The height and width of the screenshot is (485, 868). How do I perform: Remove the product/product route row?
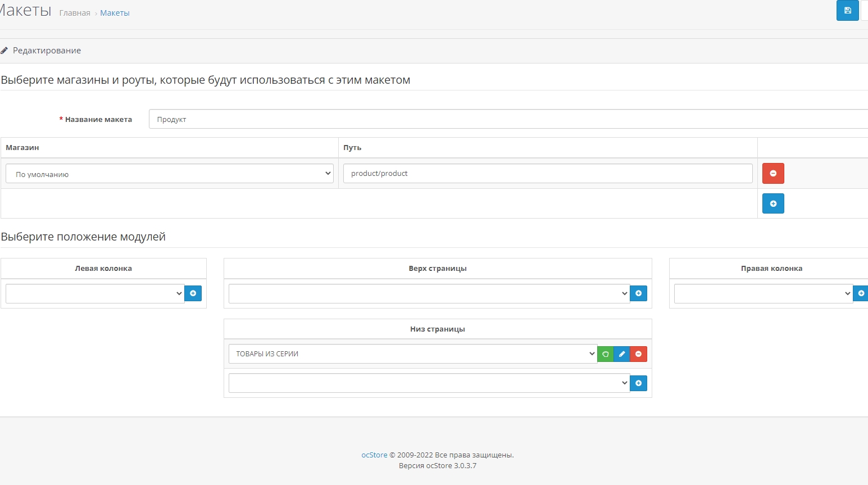click(x=773, y=173)
